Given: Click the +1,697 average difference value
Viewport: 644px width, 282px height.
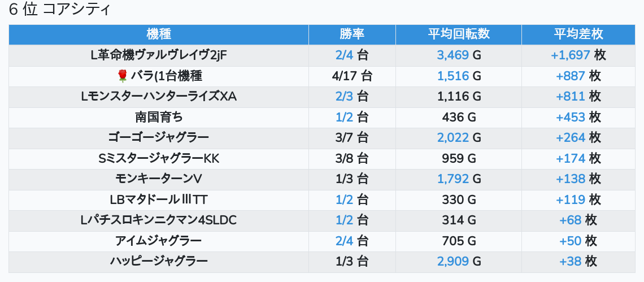Looking at the screenshot, I should point(571,55).
